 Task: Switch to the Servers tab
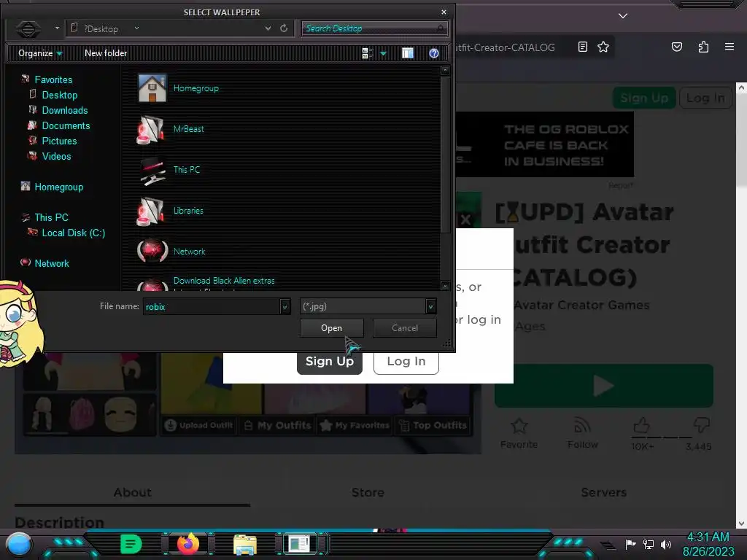pyautogui.click(x=603, y=493)
